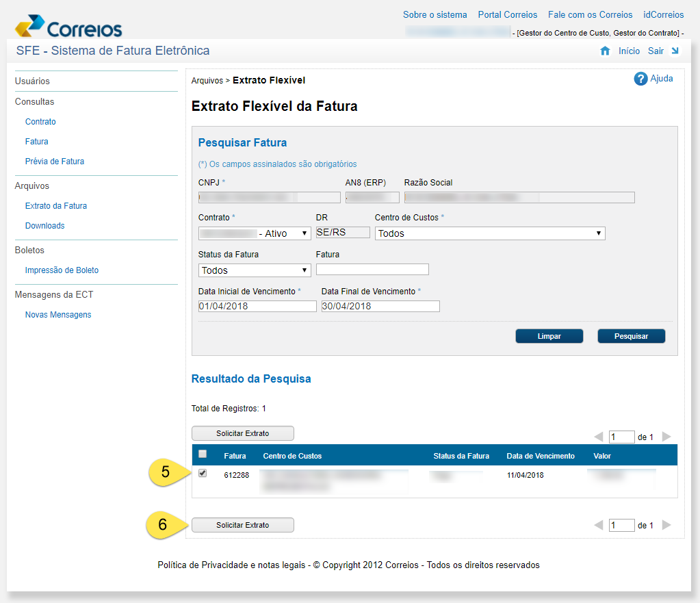The width and height of the screenshot is (700, 603).
Task: Click the Pesquisar button
Action: [x=632, y=336]
